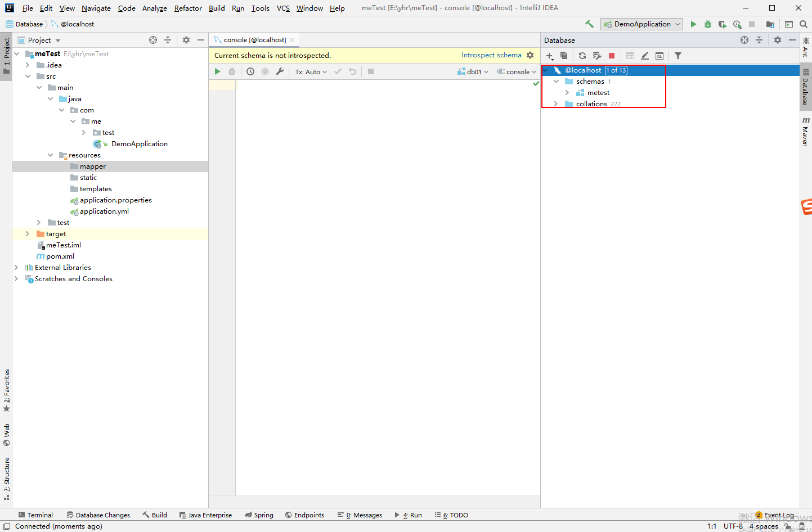Expand the target folder

click(28, 234)
